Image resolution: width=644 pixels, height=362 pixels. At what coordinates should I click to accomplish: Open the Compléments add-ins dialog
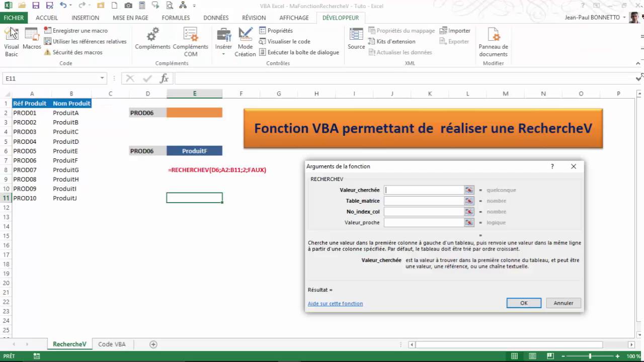(152, 39)
